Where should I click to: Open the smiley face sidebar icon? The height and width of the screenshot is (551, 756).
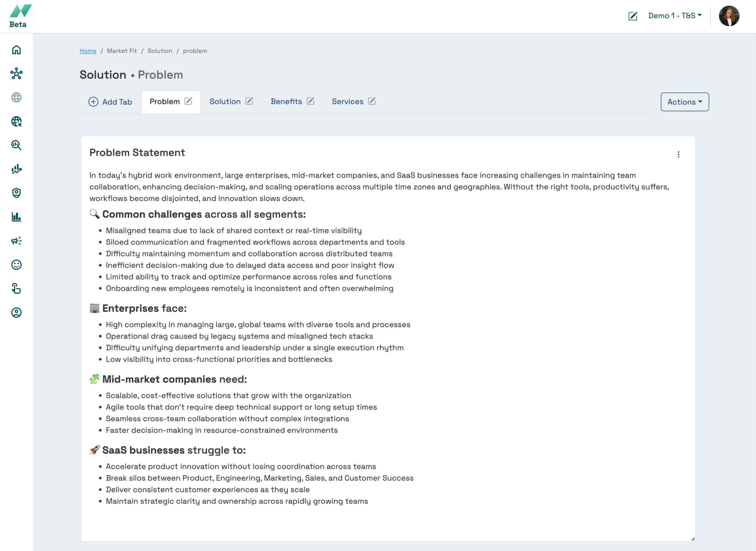click(x=16, y=265)
